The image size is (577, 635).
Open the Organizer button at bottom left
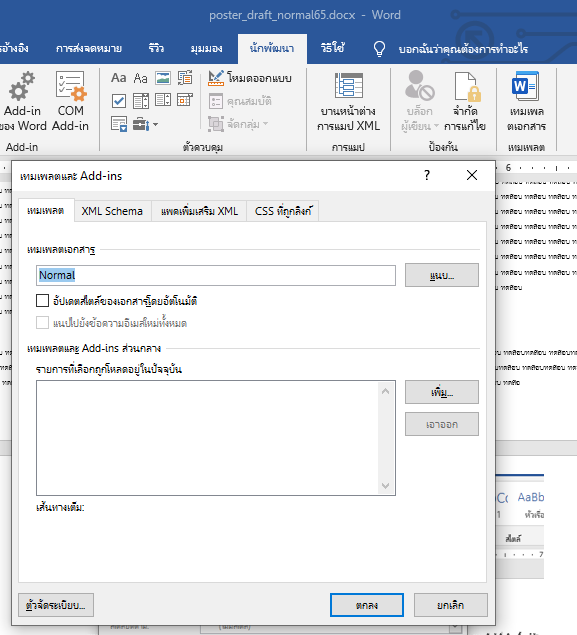pos(56,605)
